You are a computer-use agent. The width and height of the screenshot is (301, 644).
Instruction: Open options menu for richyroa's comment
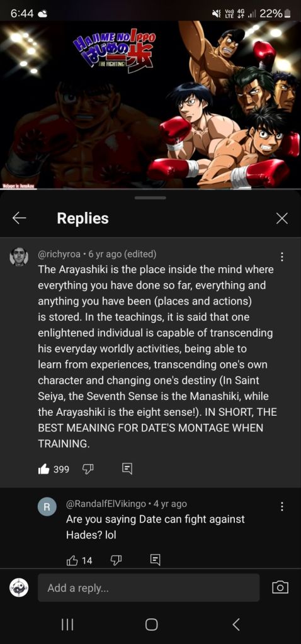(x=281, y=257)
